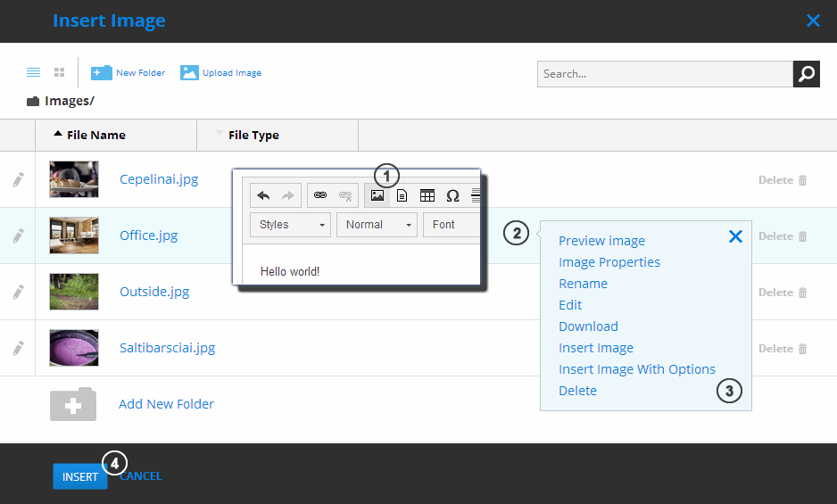Click the search magnifier button
Image resolution: width=837 pixels, height=504 pixels.
pyautogui.click(x=806, y=74)
